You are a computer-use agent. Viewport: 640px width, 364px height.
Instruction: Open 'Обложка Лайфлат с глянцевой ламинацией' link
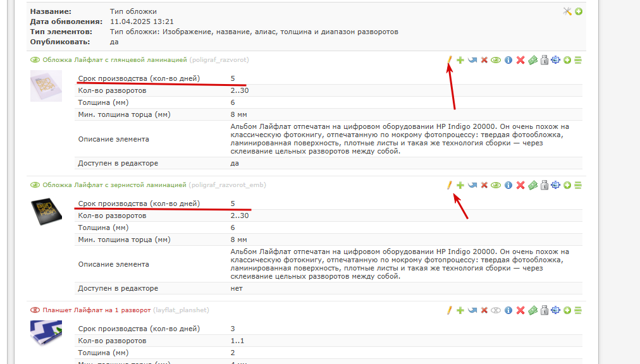click(x=114, y=60)
